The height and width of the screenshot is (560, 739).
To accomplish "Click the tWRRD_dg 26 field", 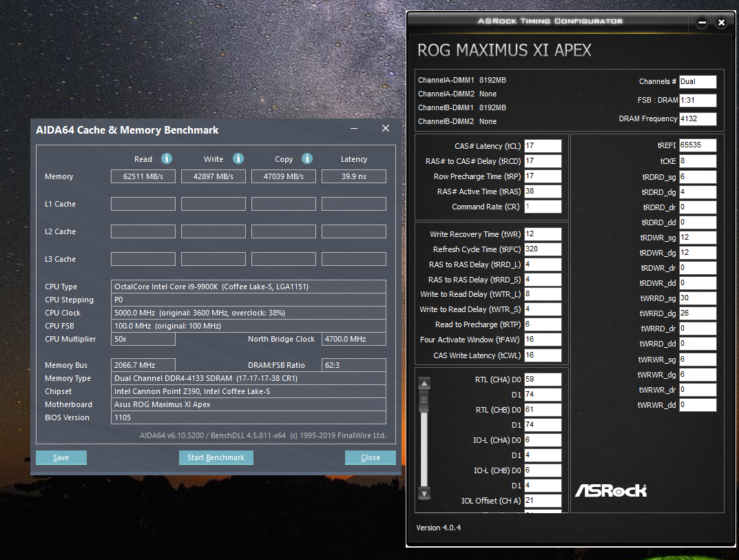I will [x=698, y=313].
